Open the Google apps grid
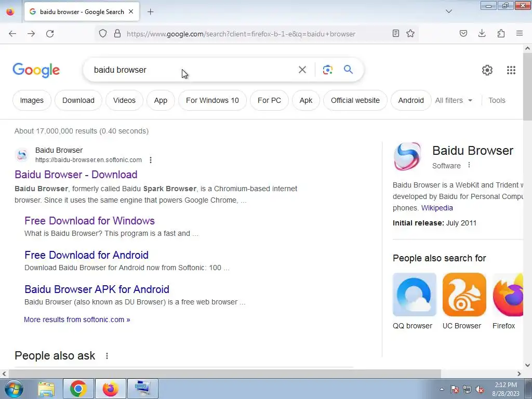The height and width of the screenshot is (399, 532). pyautogui.click(x=511, y=70)
